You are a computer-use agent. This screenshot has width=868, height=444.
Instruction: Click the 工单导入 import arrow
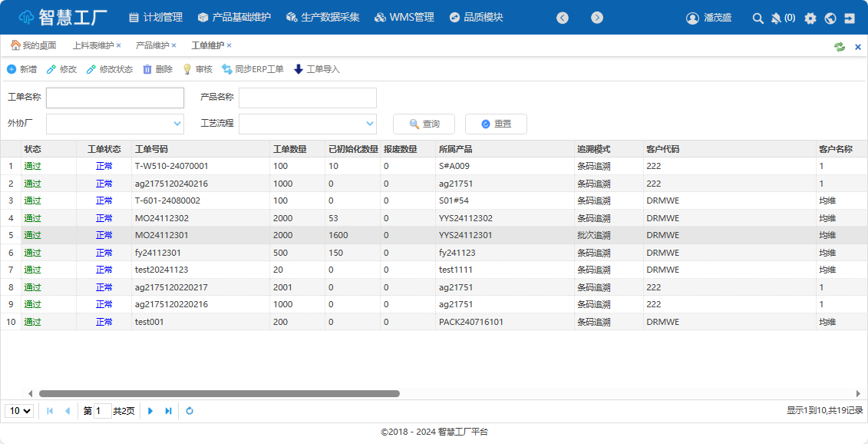(299, 69)
